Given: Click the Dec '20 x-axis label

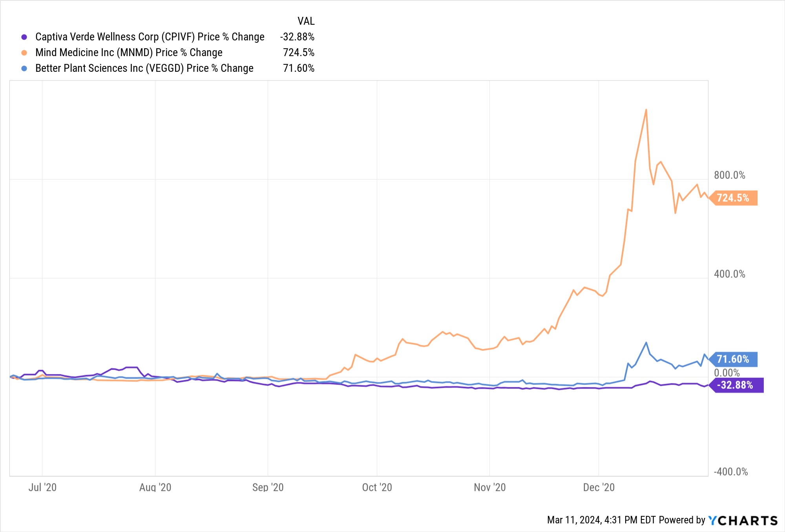Looking at the screenshot, I should [599, 487].
